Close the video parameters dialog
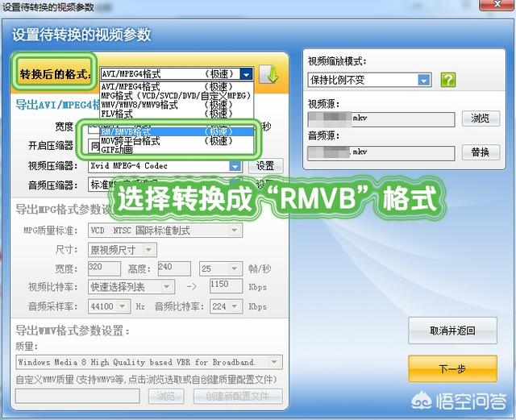The height and width of the screenshot is (420, 516). (497, 5)
